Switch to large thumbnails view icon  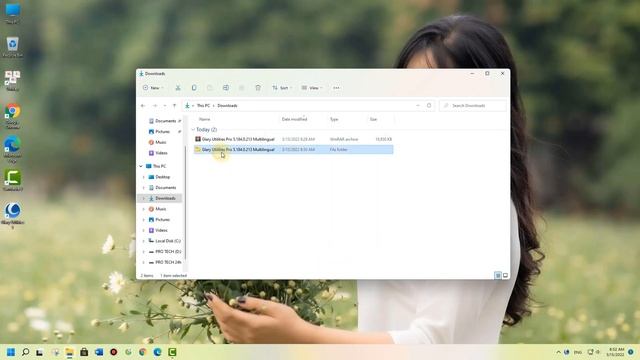(x=505, y=276)
